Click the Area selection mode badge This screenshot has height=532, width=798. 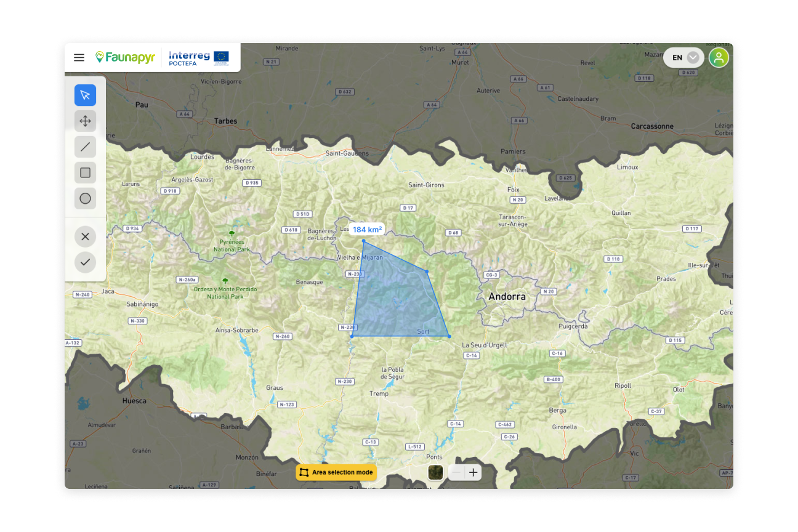tap(336, 472)
